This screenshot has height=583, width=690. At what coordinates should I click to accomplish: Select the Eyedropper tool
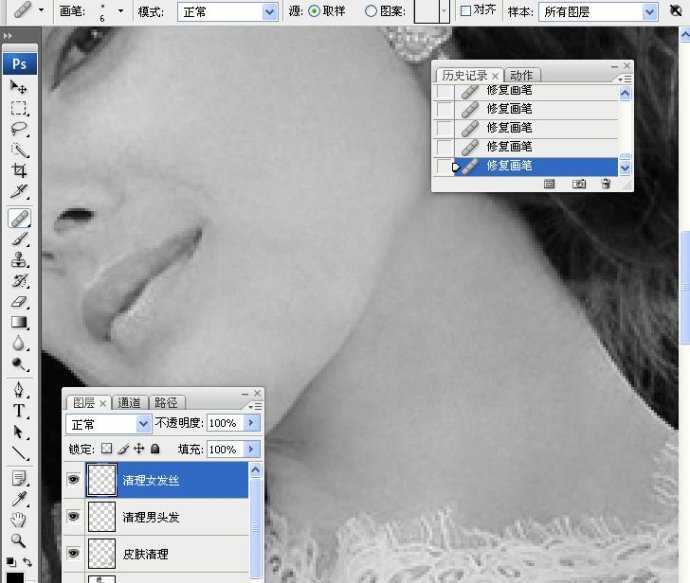click(x=18, y=499)
